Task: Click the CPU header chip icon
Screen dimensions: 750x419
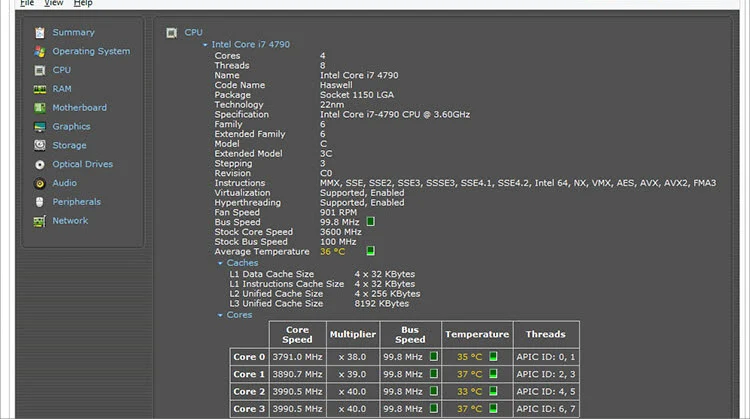Action: pos(171,33)
